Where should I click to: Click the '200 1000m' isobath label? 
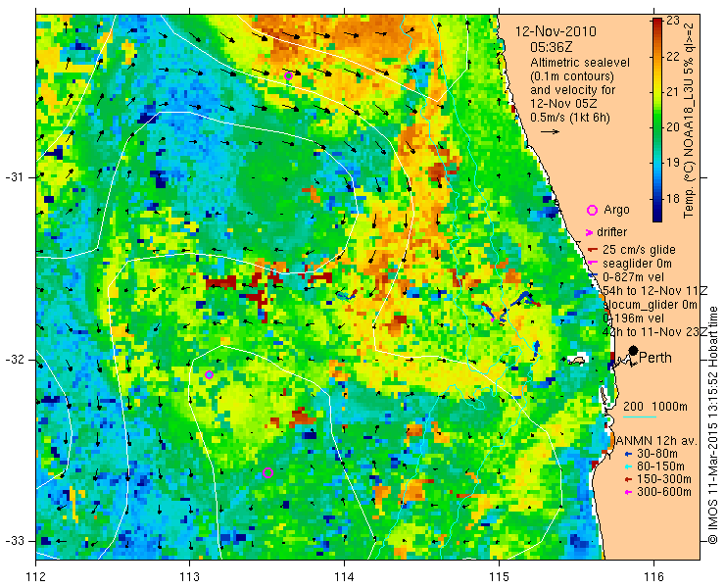coord(655,407)
